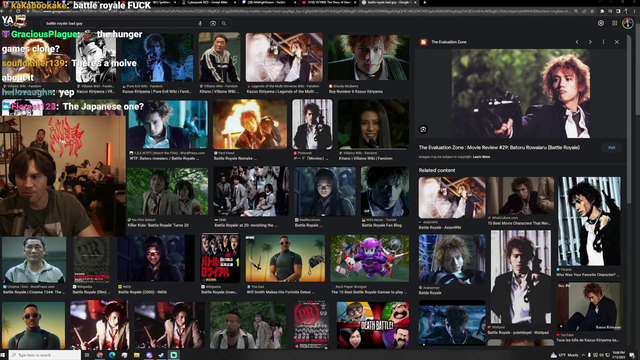This screenshot has height=360, width=640.
Task: Open The Evaluation Zone movie review title
Action: pyautogui.click(x=499, y=147)
